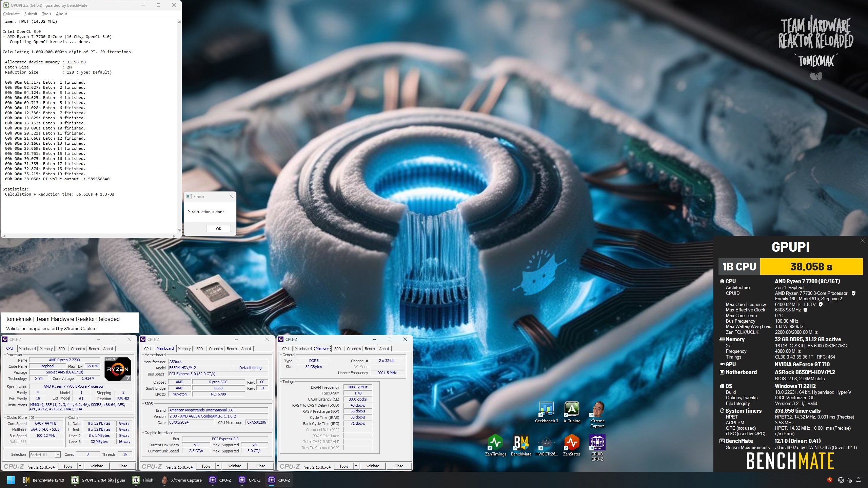Screen dimensions: 868x488
Task: Click the GPUPI horizontal scrollbar left arrow
Action: coord(4,236)
